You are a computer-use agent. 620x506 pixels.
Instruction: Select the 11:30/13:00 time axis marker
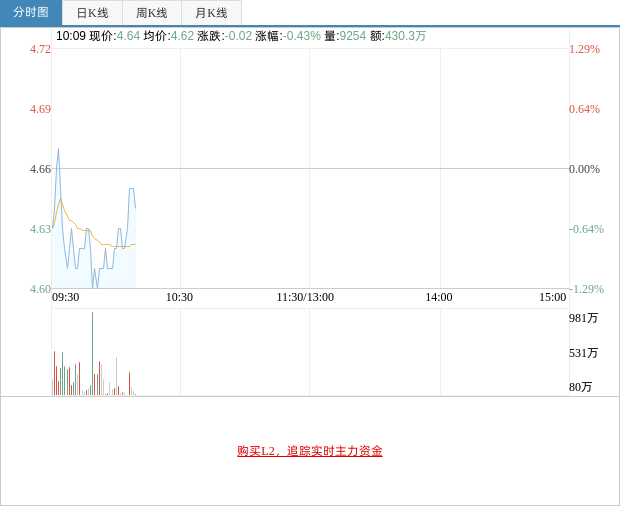[305, 297]
